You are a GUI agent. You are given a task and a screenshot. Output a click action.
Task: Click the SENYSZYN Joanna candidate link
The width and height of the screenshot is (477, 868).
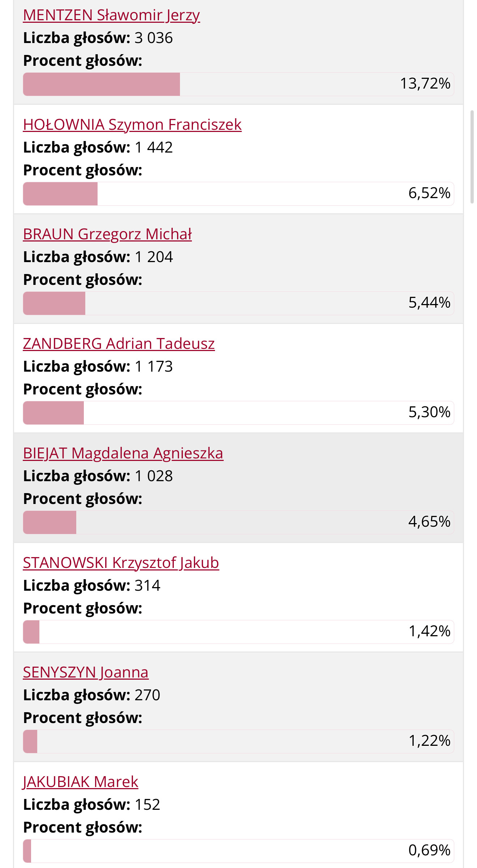(86, 672)
